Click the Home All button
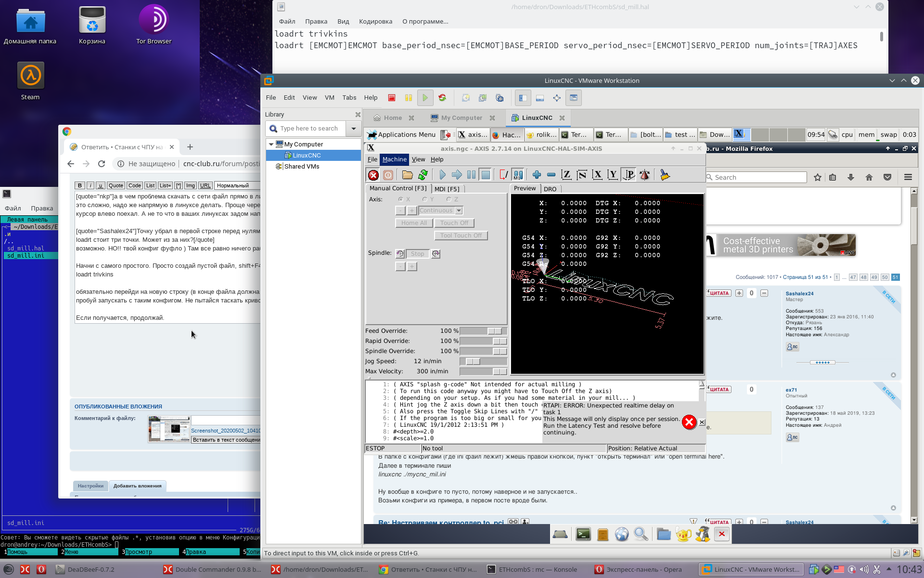This screenshot has height=578, width=924. [413, 223]
